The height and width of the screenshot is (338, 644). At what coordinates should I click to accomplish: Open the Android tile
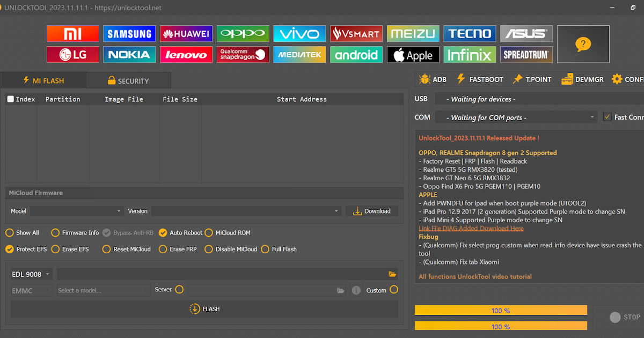tap(356, 55)
